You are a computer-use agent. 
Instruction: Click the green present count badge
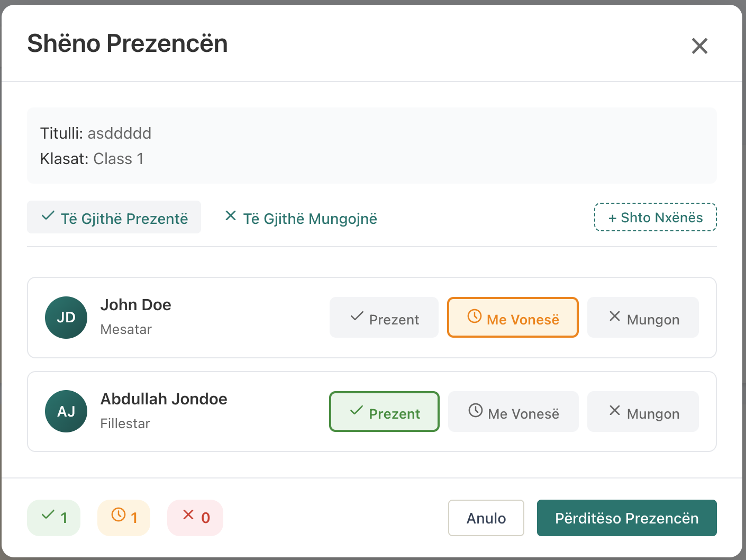click(x=54, y=518)
